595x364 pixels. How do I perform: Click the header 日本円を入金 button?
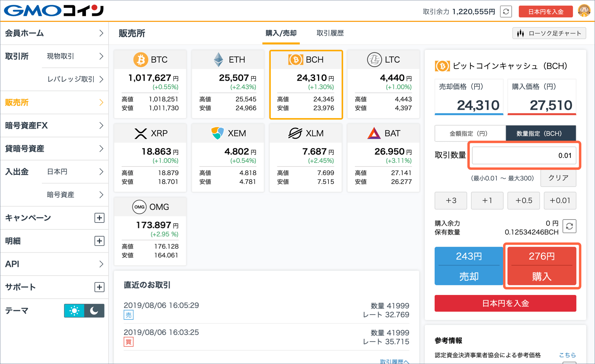point(546,12)
